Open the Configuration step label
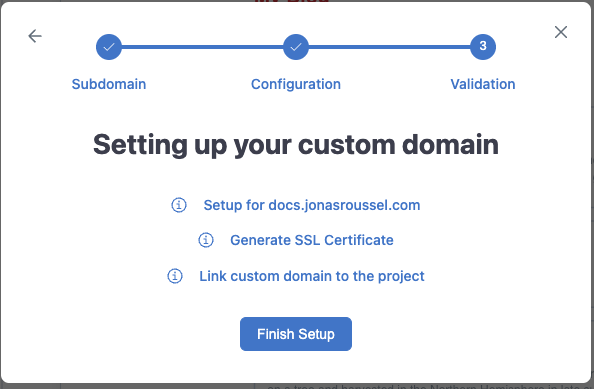Viewport: 594px width, 389px height. click(296, 84)
